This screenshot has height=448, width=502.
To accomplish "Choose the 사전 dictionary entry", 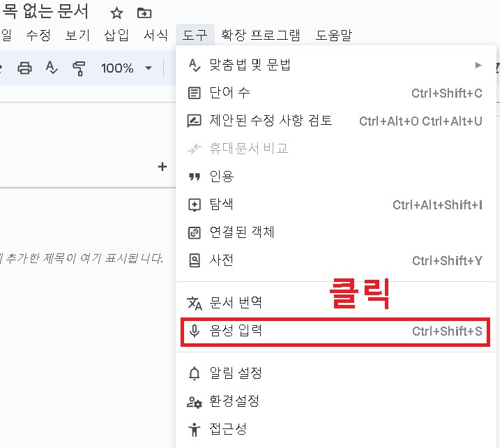I will tap(336, 260).
